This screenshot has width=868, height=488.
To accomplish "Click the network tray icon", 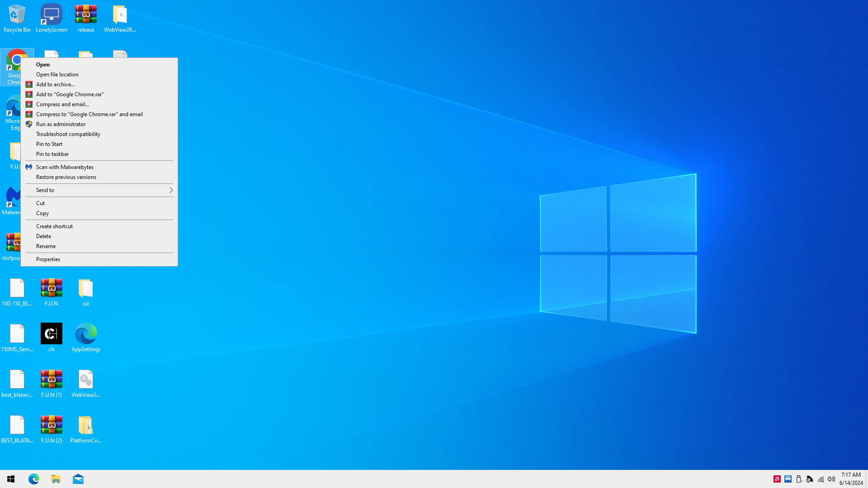I will click(x=821, y=479).
